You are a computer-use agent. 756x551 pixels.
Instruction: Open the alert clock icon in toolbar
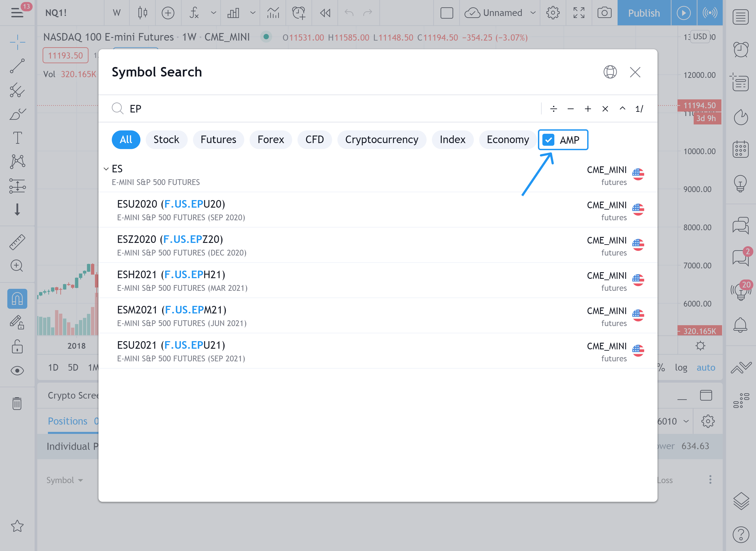[298, 13]
